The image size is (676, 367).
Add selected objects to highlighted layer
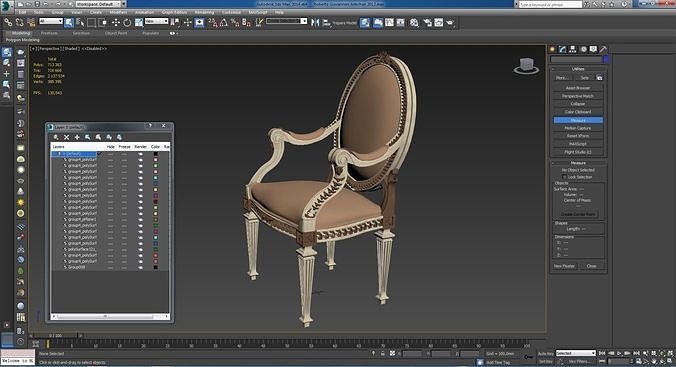[77, 137]
